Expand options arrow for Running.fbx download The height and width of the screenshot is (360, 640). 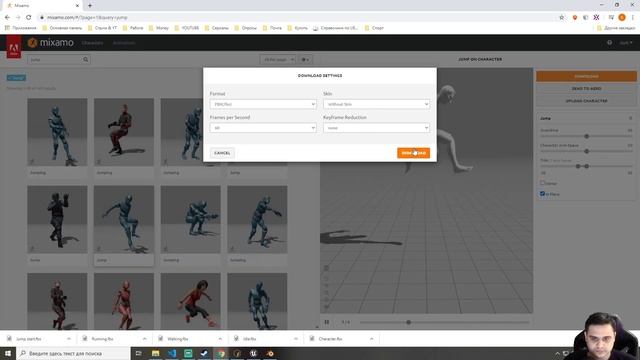(x=144, y=339)
